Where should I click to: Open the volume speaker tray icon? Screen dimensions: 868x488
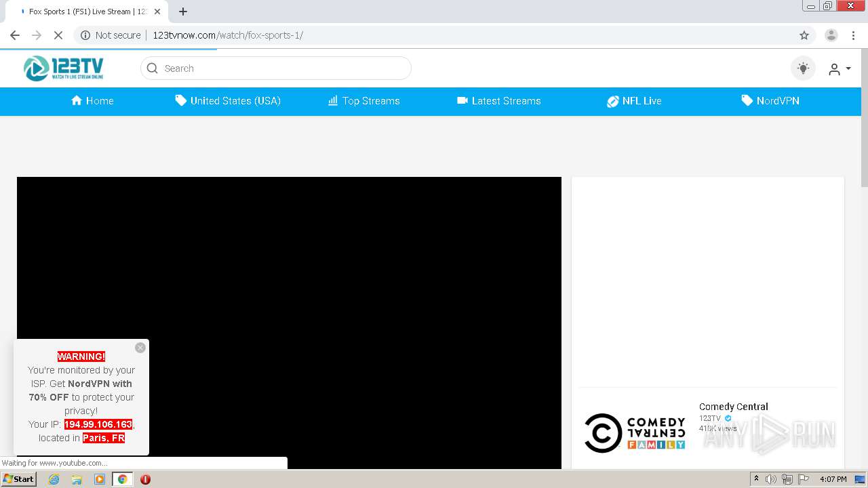coord(771,479)
